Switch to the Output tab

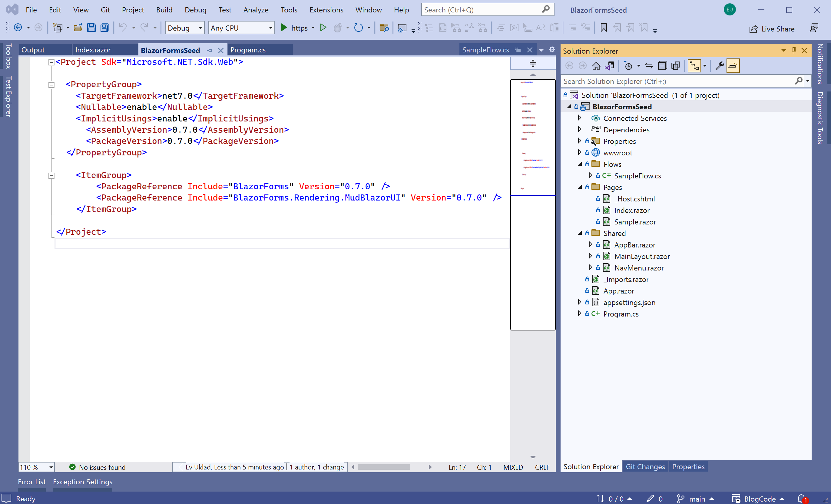(45, 50)
